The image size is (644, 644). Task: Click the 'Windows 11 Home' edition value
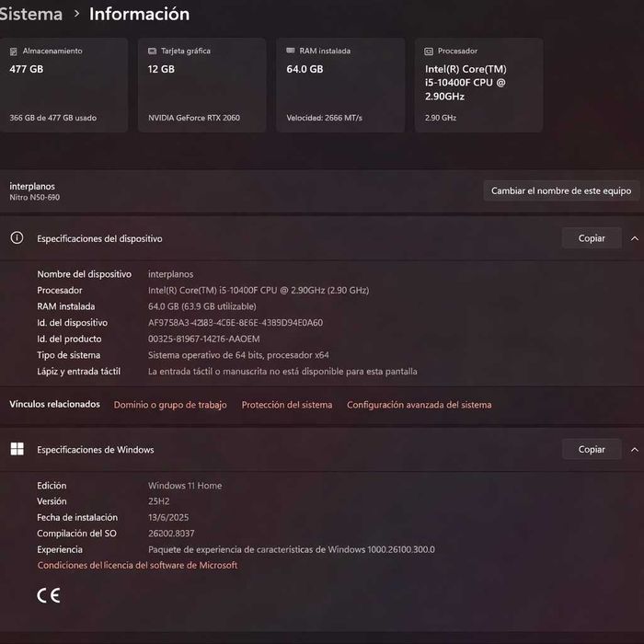[185, 486]
